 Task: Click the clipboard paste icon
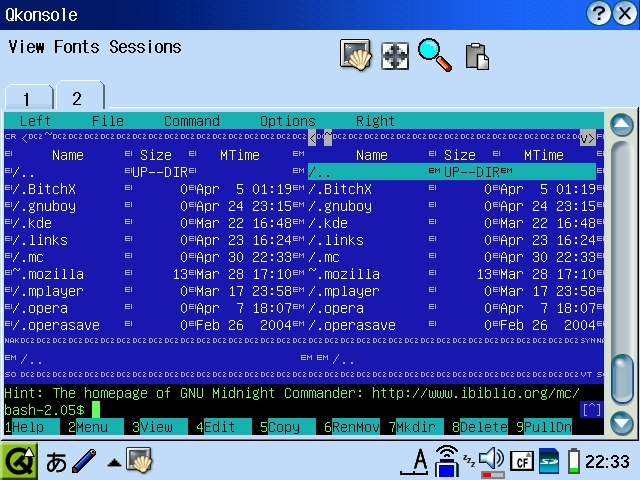477,56
